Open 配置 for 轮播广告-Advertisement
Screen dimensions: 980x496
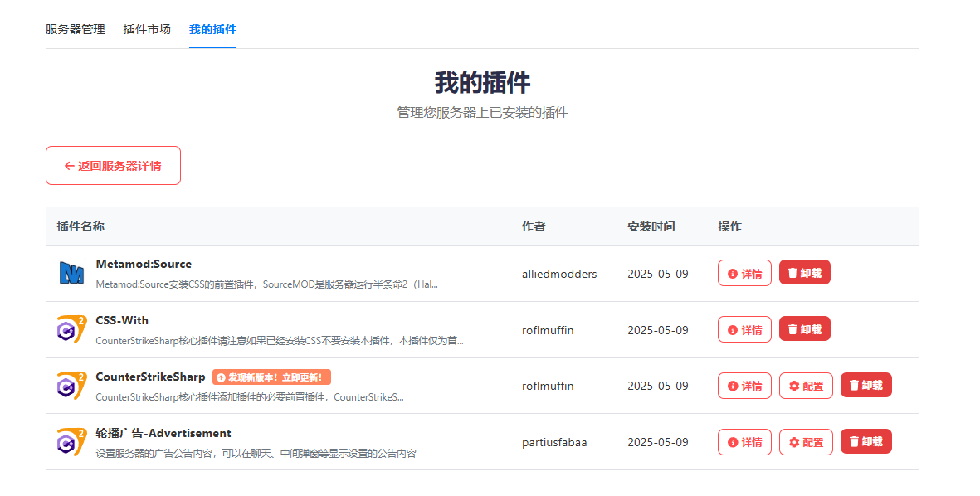806,441
